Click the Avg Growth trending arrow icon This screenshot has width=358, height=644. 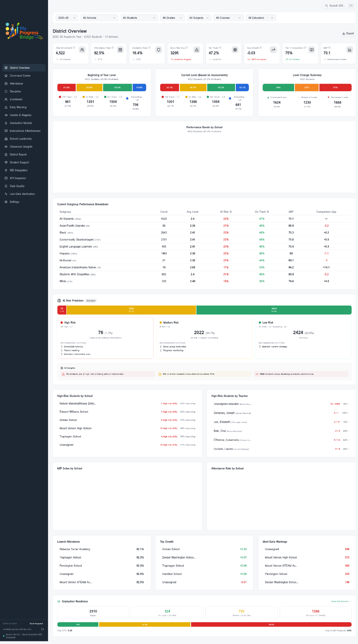(273, 50)
